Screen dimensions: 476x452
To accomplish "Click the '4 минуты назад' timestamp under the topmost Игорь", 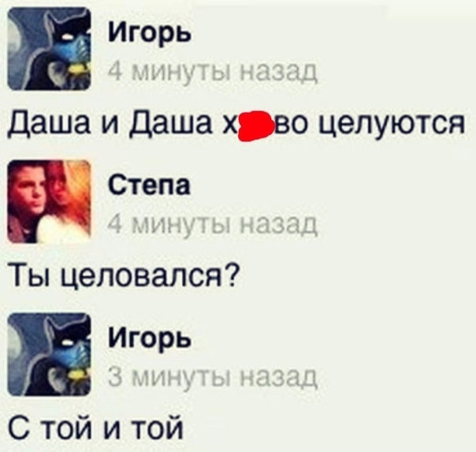I will point(213,72).
